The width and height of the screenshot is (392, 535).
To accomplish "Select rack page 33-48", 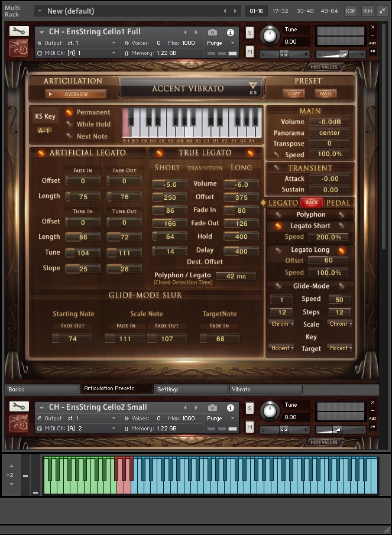I will [x=304, y=11].
